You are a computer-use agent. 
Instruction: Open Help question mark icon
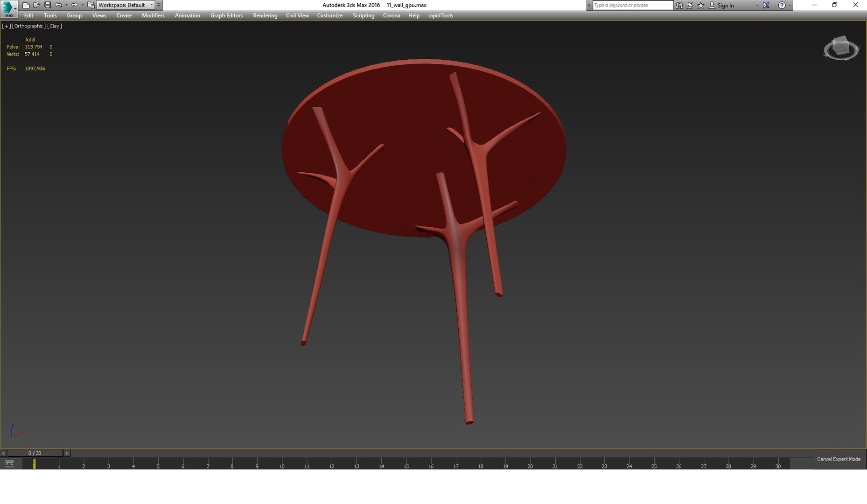pyautogui.click(x=782, y=5)
